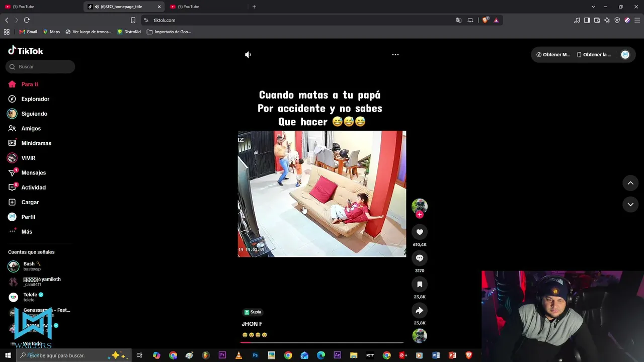
Task: Launch Photoshop from the taskbar
Action: click(255, 355)
